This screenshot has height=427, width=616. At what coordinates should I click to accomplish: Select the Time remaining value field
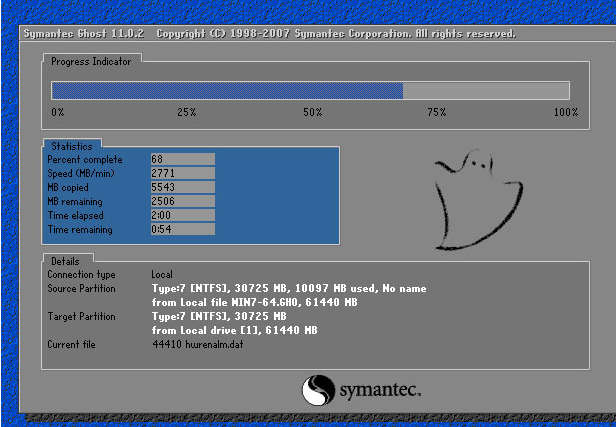click(x=181, y=229)
